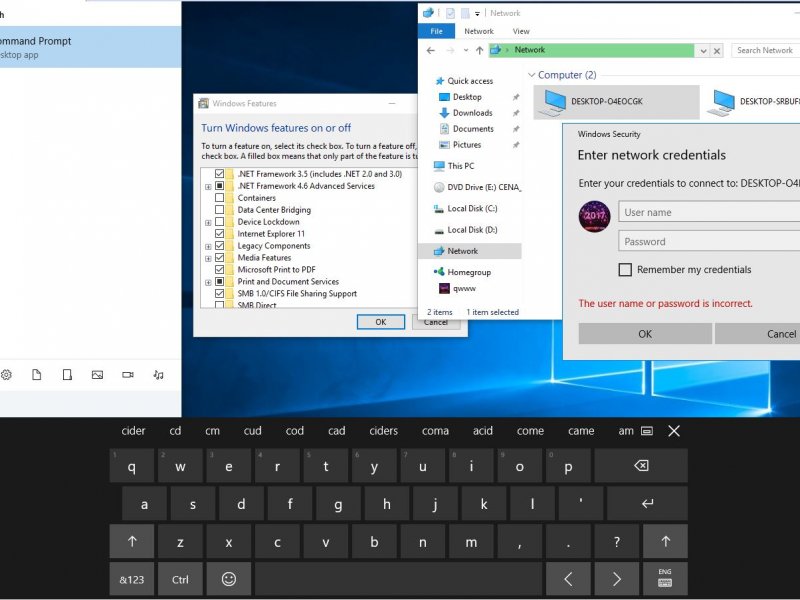The width and height of the screenshot is (800, 600).
Task: Click the user avatar in Windows Security dialog
Action: (x=594, y=216)
